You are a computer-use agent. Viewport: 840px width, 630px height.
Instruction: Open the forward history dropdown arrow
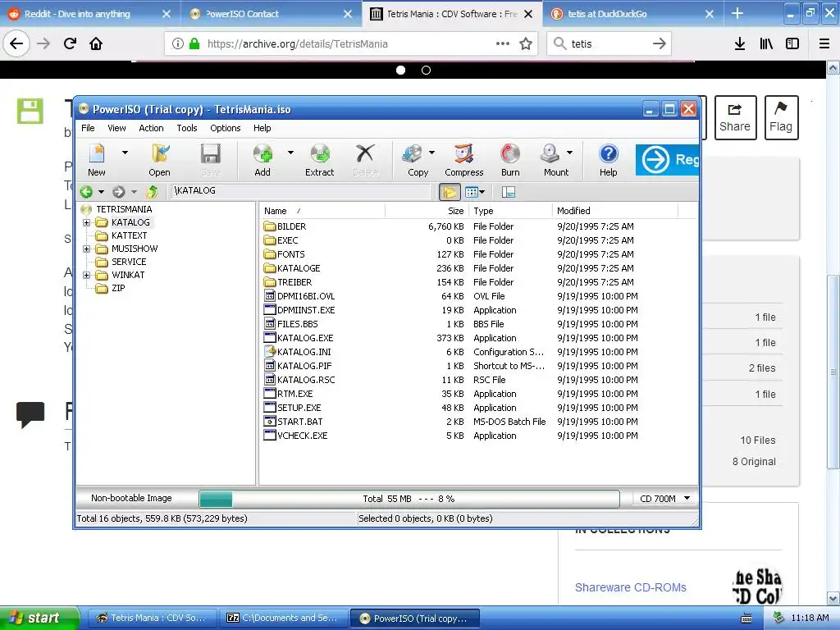(x=134, y=192)
